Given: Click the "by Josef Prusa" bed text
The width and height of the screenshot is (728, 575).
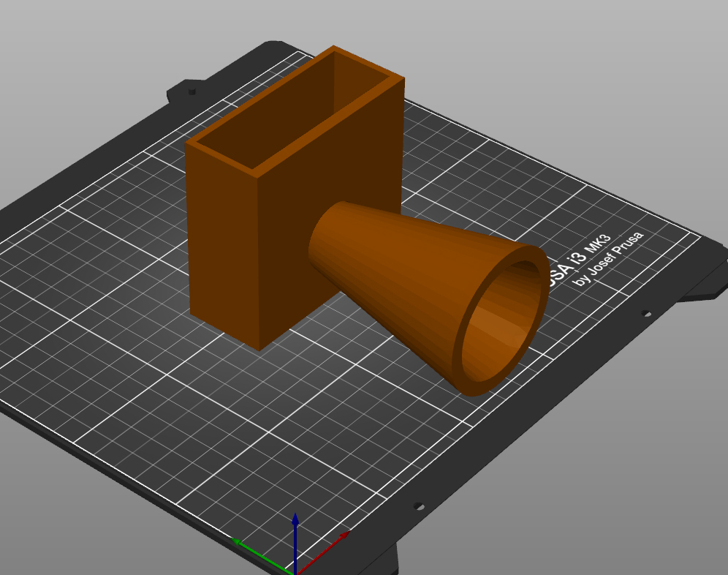Looking at the screenshot, I should (608, 258).
